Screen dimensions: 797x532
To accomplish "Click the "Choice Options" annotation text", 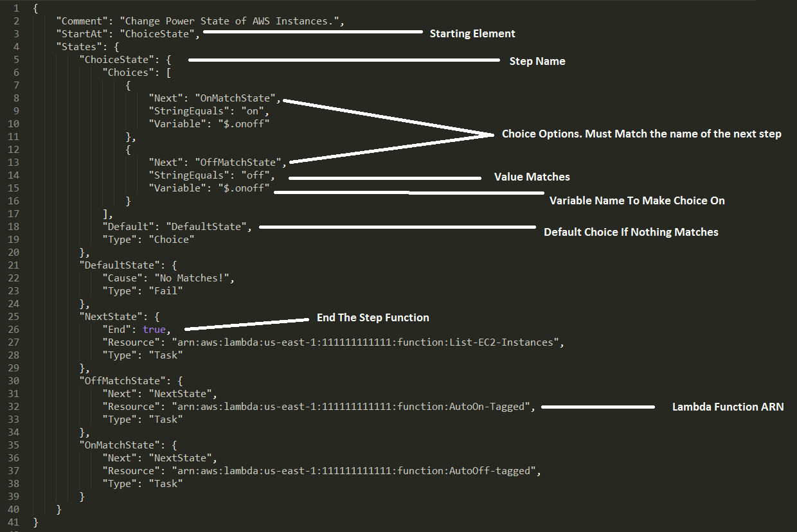I will coord(641,134).
